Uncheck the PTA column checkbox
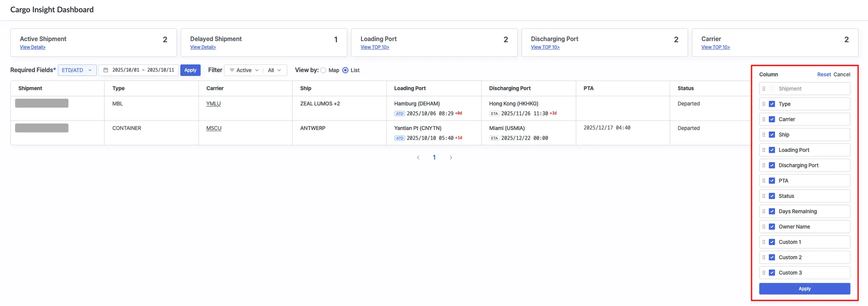This screenshot has width=868, height=306. coord(772,181)
